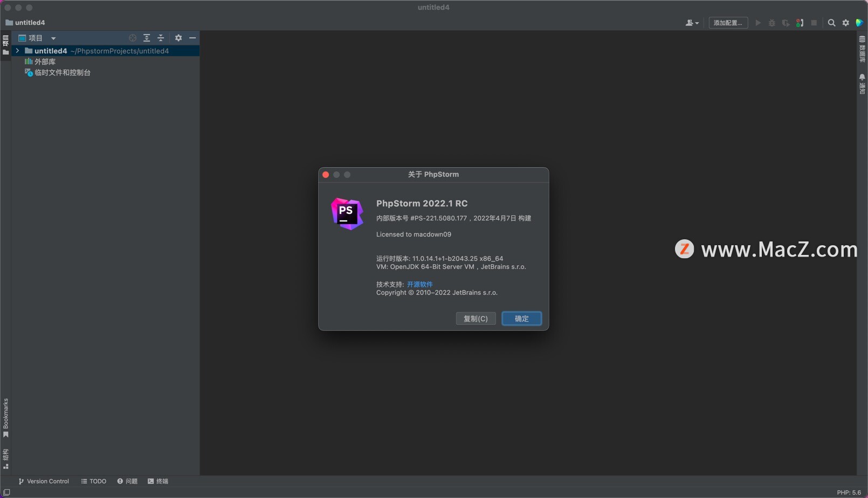Hide the project panel with minus icon

tap(192, 38)
